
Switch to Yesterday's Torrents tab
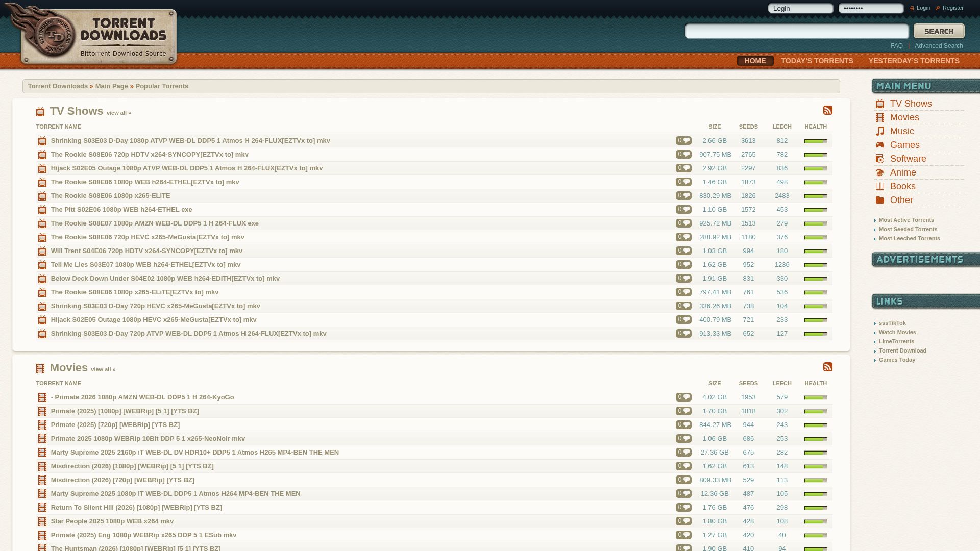[x=914, y=61]
